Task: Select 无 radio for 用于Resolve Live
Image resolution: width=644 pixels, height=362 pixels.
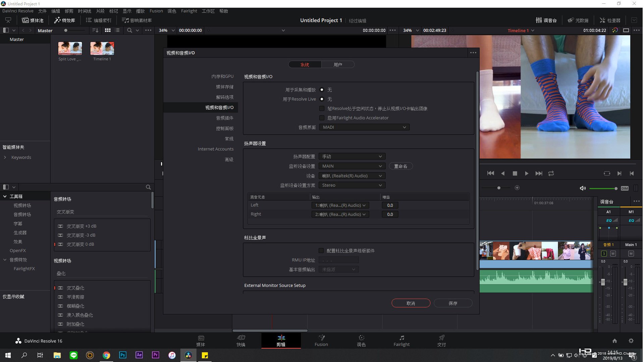Action: (322, 99)
